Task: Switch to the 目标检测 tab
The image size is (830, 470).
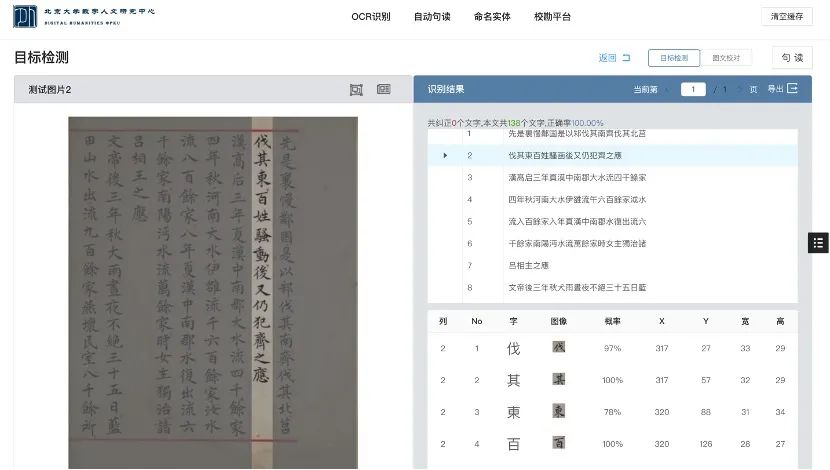Action: 674,58
